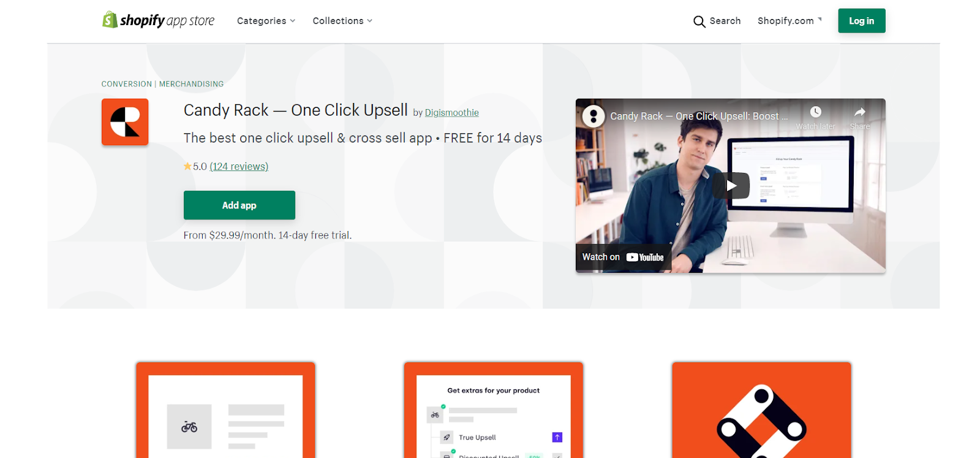Click the True Upsell label in screenshot
This screenshot has height=458, width=980.
point(477,437)
